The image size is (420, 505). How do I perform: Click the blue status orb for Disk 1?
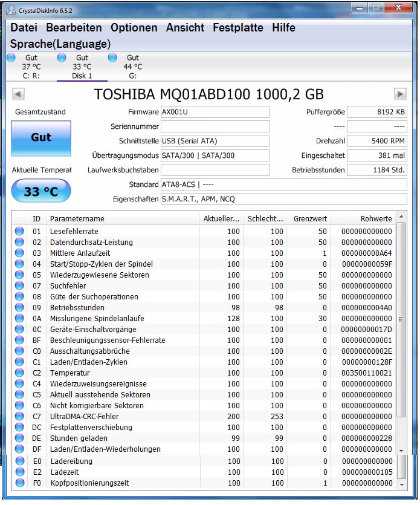pos(62,57)
